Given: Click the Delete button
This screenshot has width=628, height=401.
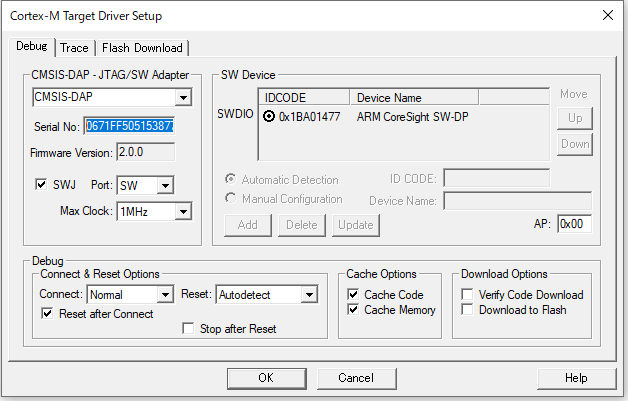Looking at the screenshot, I should 302,225.
